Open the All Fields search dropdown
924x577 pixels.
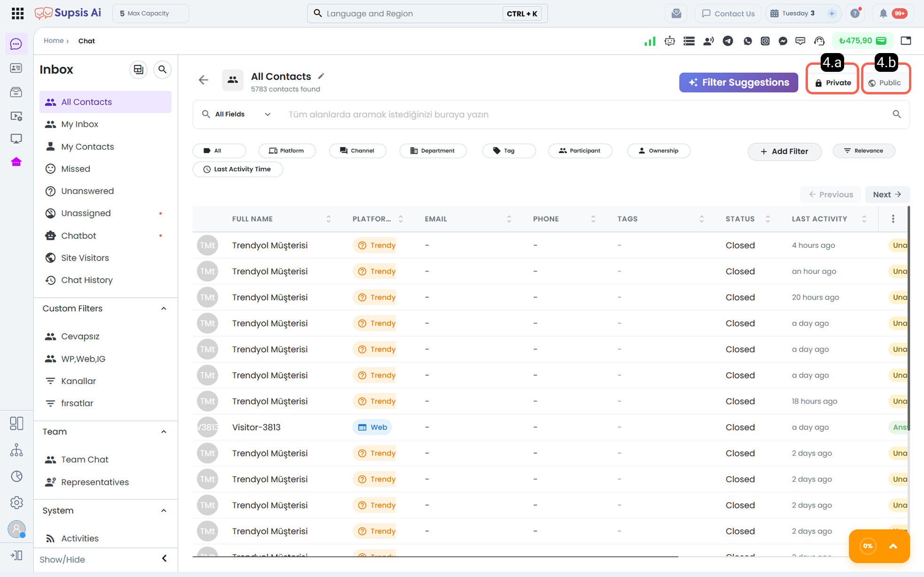(x=237, y=114)
